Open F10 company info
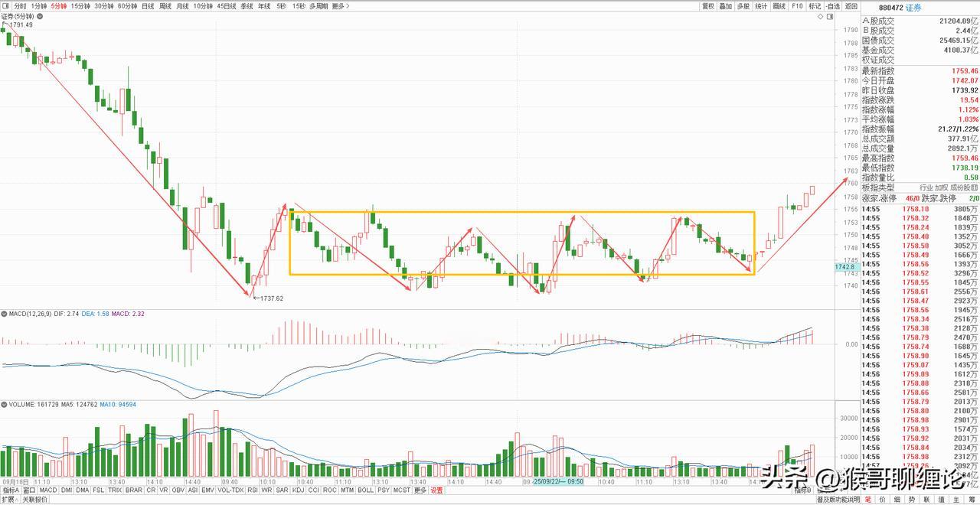Image resolution: width=980 pixels, height=505 pixels. pyautogui.click(x=797, y=6)
